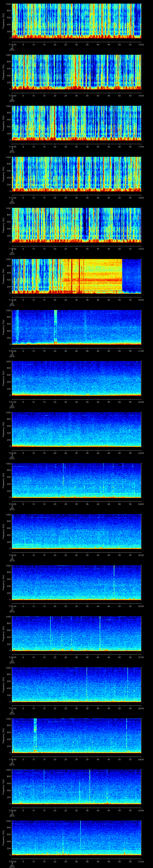Click the 7:22:00 start time label
The width and height of the screenshot is (153, 868).
12,453
